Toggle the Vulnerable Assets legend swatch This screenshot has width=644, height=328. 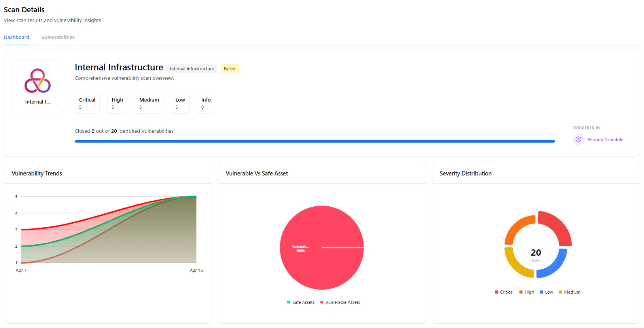(x=322, y=302)
